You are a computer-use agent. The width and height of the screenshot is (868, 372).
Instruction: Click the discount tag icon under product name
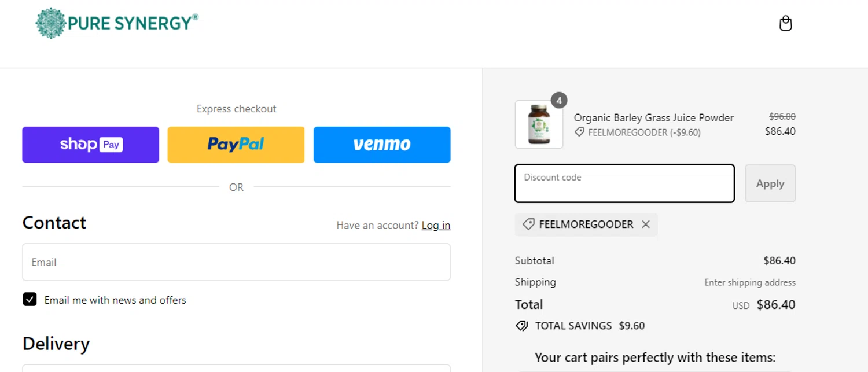pyautogui.click(x=579, y=132)
